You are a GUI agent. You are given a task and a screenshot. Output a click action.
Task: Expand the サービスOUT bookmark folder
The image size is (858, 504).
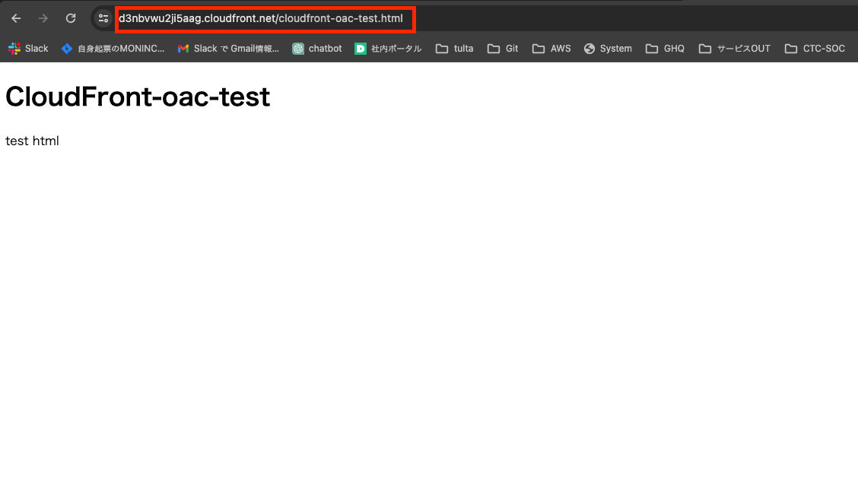pyautogui.click(x=734, y=49)
